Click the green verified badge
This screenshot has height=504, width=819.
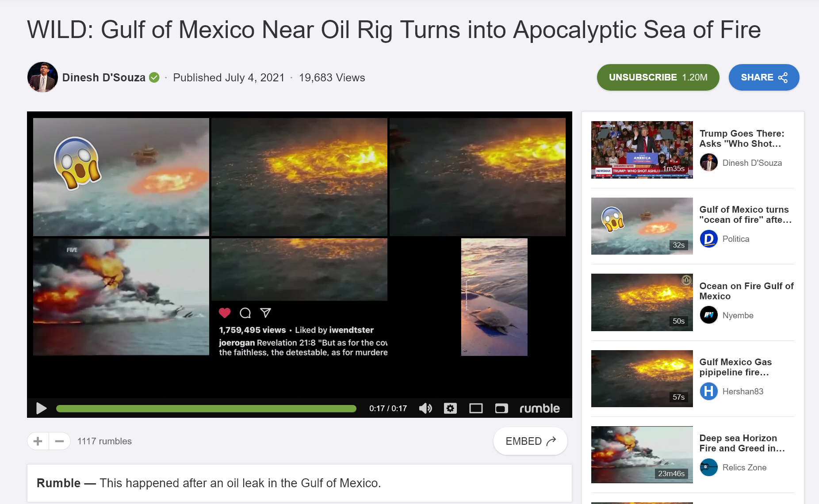[x=154, y=77]
